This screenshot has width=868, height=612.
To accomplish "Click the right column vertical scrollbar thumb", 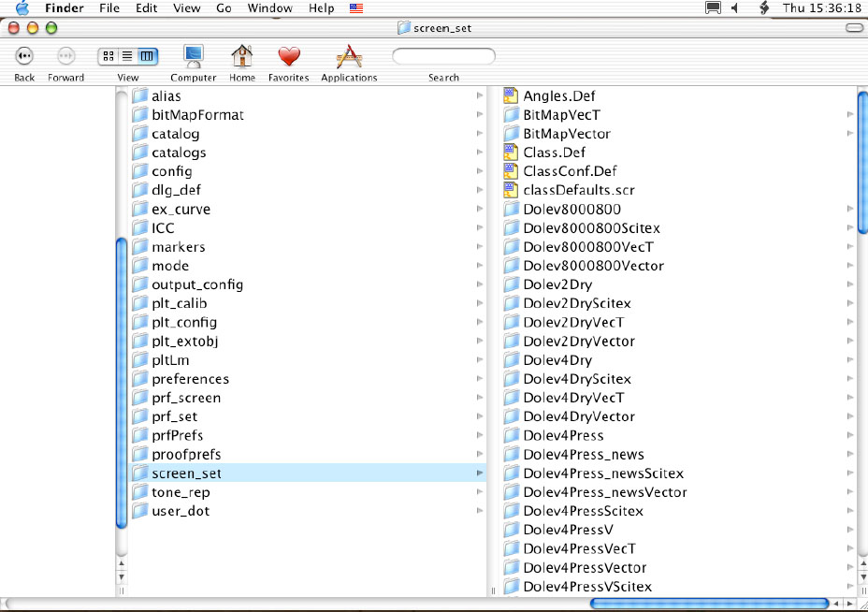I will [862, 162].
